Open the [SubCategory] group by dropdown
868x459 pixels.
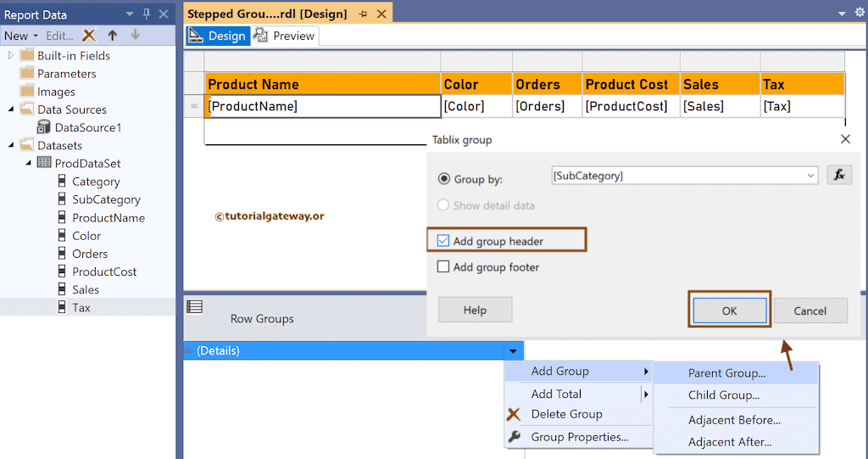coord(810,176)
